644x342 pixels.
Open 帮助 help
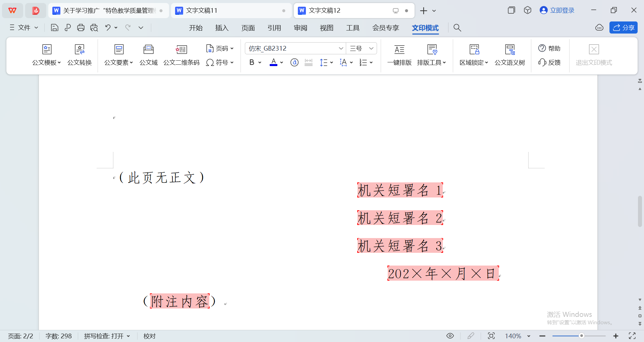(549, 49)
